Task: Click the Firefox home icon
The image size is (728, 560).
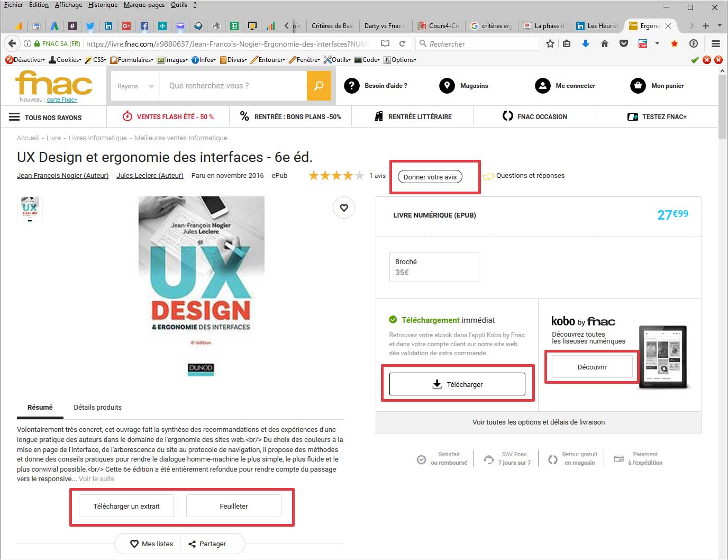Action: tap(605, 44)
